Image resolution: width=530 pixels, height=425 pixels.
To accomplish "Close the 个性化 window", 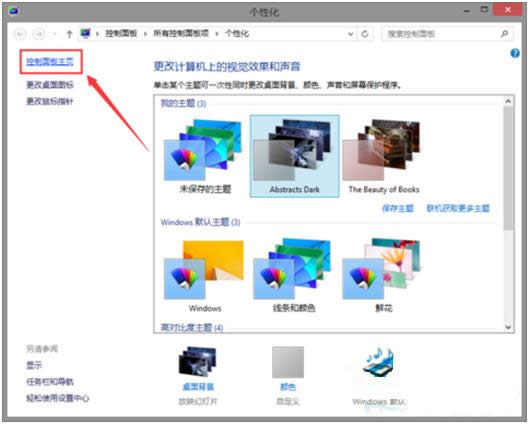I will click(x=508, y=10).
